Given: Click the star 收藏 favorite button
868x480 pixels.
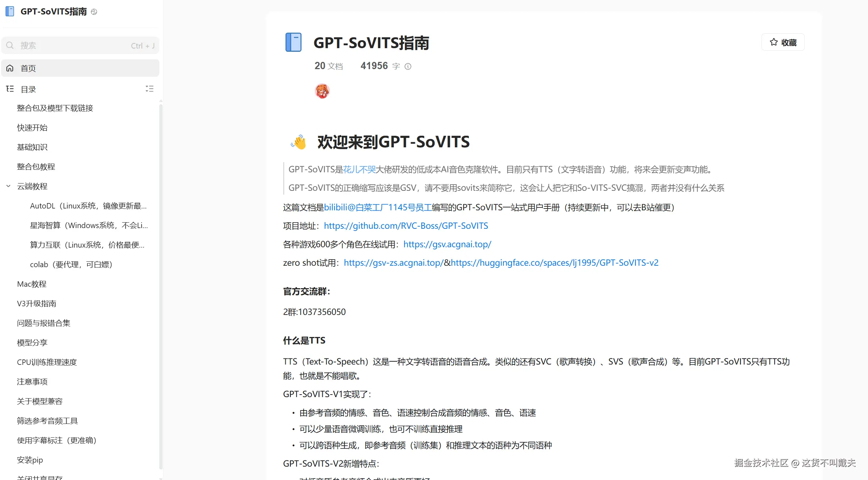Looking at the screenshot, I should pos(783,42).
